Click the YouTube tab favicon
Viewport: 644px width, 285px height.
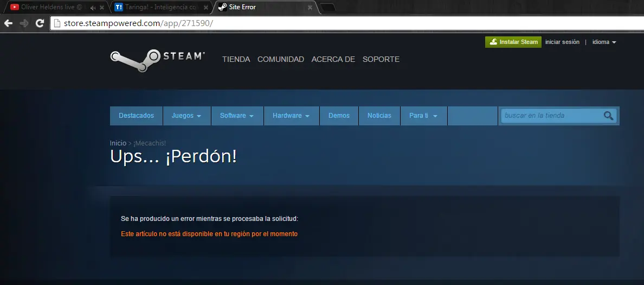pos(15,7)
